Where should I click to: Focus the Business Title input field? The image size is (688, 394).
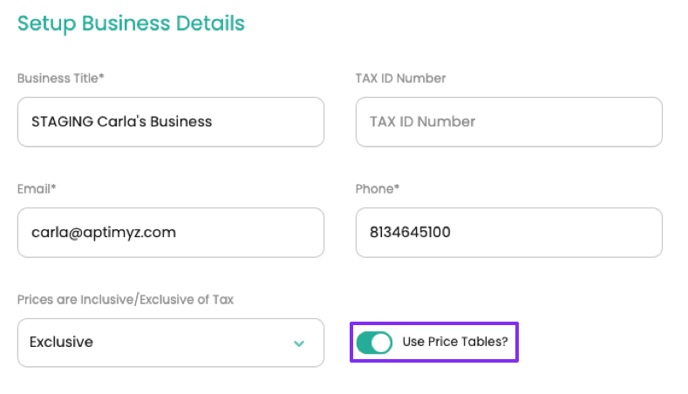171,122
